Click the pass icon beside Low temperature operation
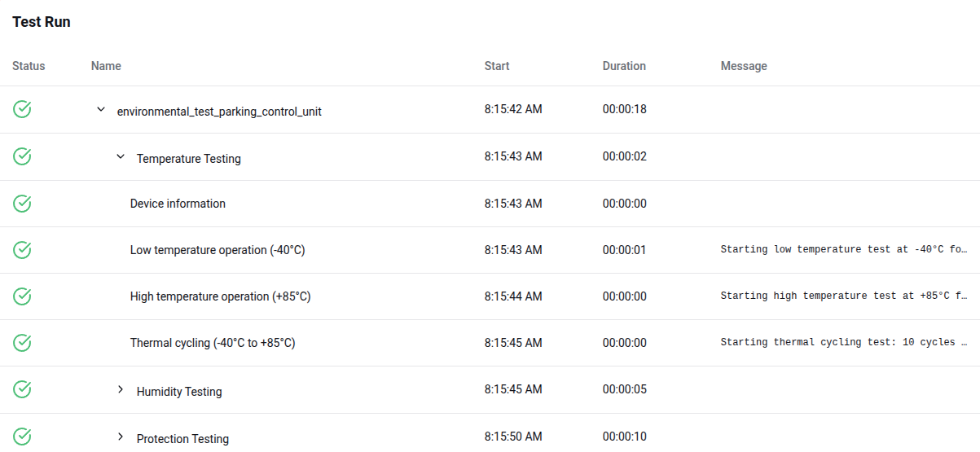The width and height of the screenshot is (980, 452). click(23, 250)
